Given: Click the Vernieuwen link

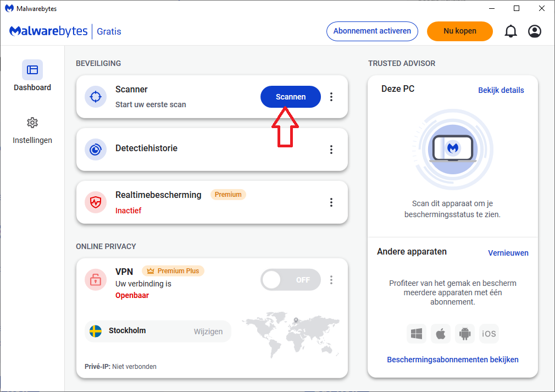Looking at the screenshot, I should [x=508, y=253].
